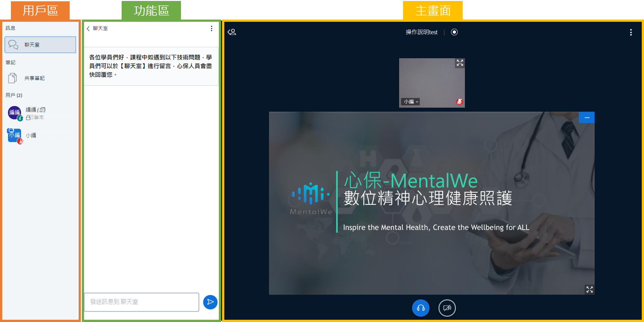
Task: Click the 小編 user avatar
Action: point(14,136)
